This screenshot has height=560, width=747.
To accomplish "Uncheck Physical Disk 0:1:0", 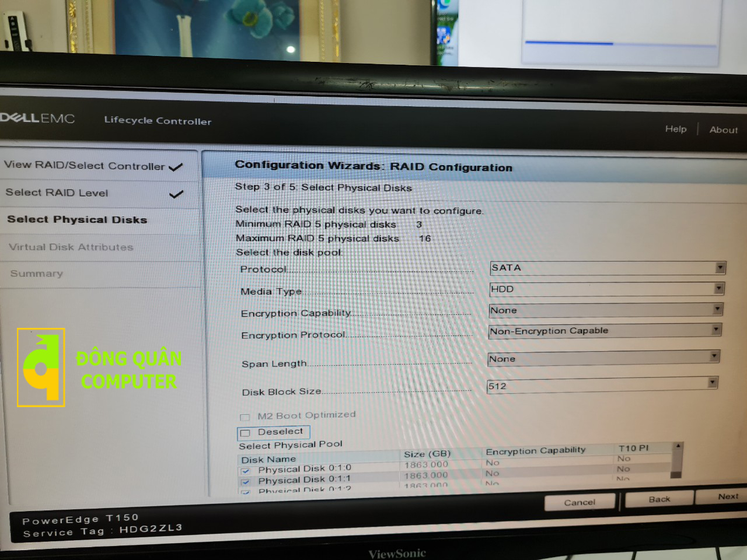I will pyautogui.click(x=246, y=471).
